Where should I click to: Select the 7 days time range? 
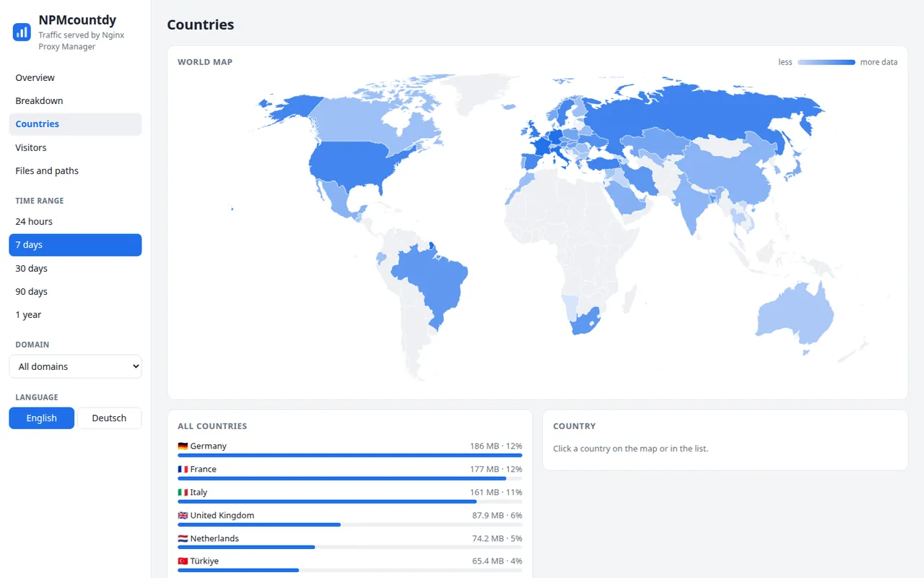(75, 245)
